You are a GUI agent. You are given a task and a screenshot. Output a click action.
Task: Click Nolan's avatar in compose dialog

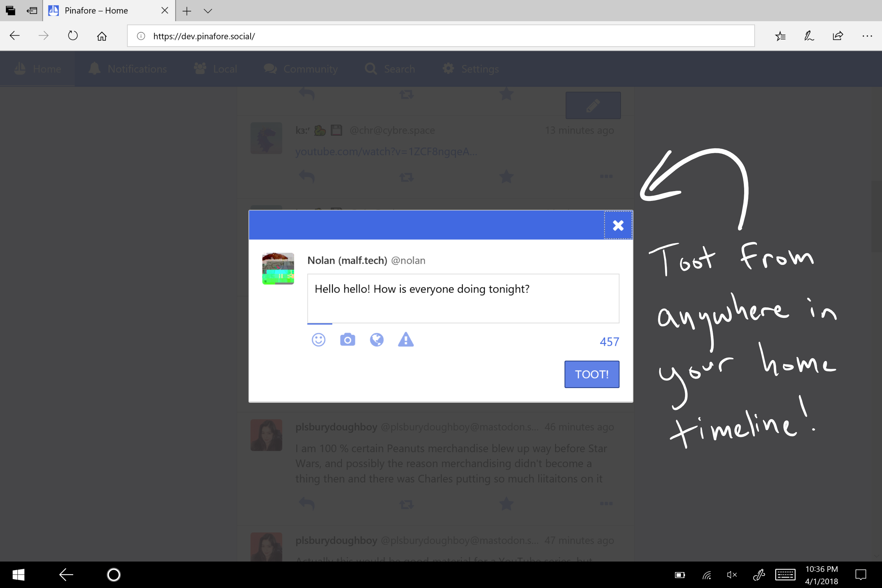click(278, 269)
